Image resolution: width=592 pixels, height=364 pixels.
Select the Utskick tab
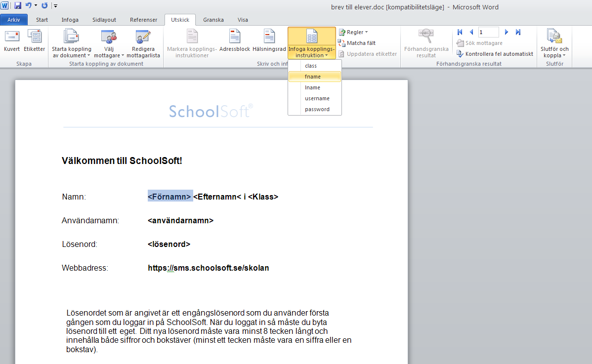(x=180, y=20)
